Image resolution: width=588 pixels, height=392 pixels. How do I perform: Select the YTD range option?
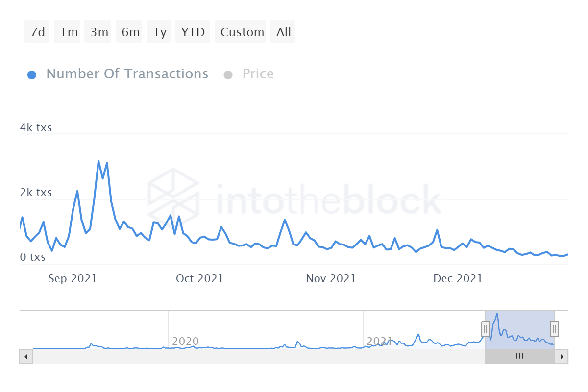(193, 32)
